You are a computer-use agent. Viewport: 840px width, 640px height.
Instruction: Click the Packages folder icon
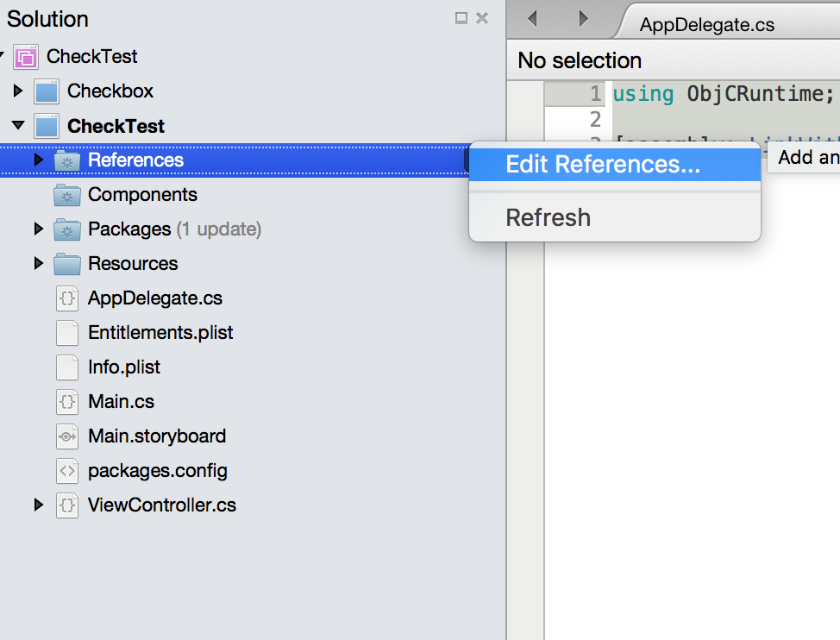coord(66,229)
